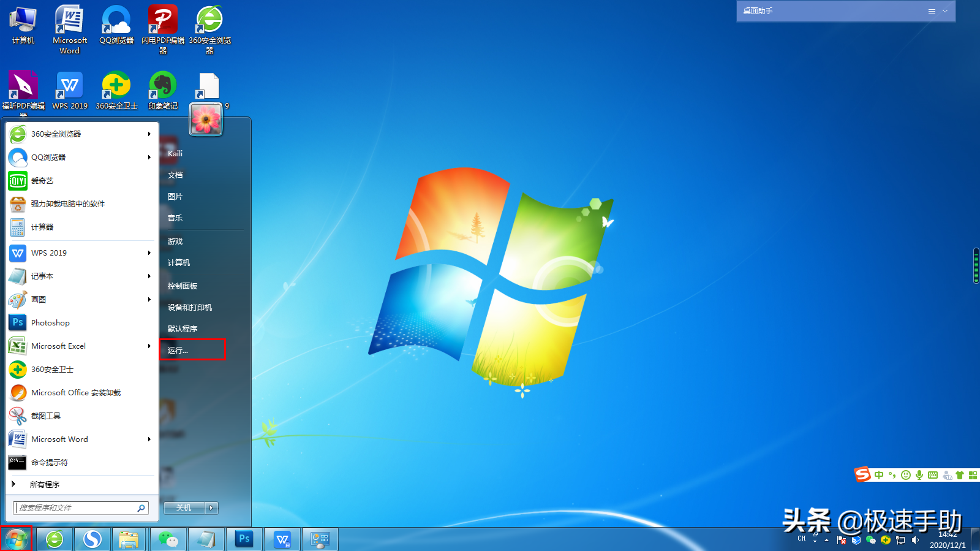Toggle Sogou input Chinese/English mode

tap(879, 475)
